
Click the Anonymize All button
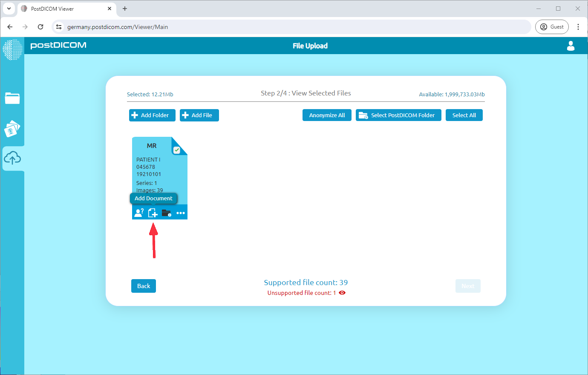click(x=327, y=115)
